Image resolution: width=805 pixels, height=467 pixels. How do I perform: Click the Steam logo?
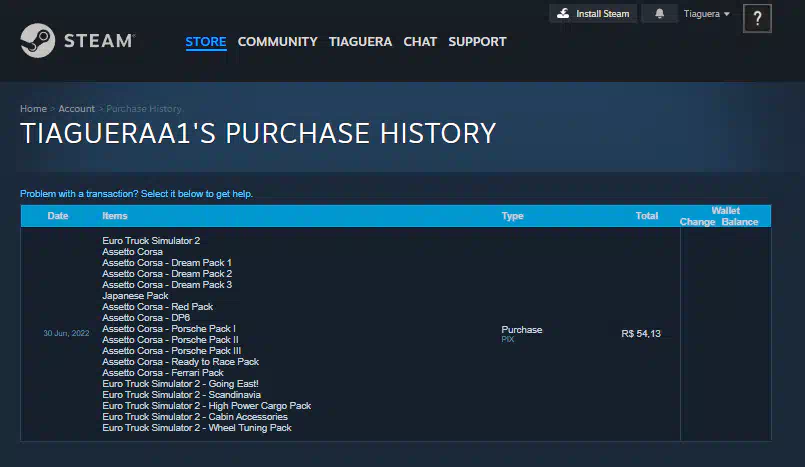pyautogui.click(x=77, y=41)
